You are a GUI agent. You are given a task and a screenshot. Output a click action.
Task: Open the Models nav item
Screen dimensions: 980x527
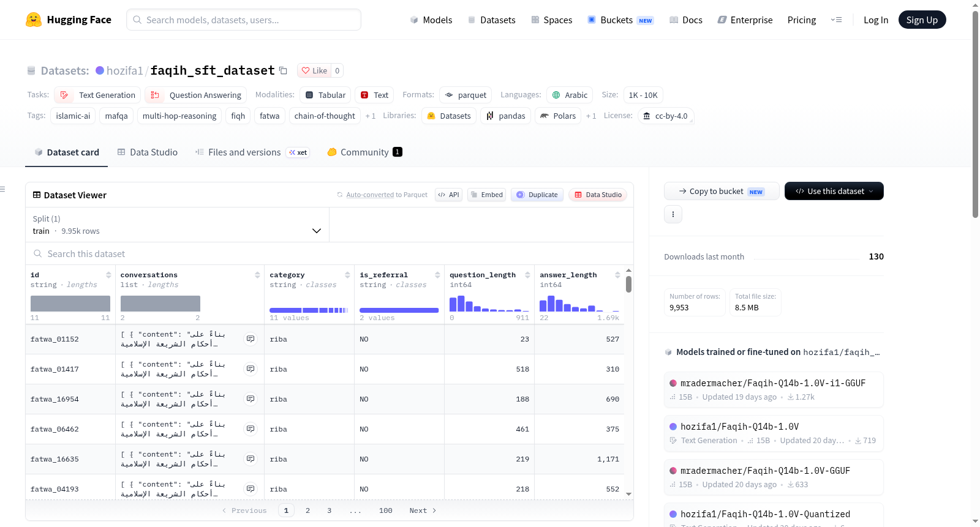431,20
